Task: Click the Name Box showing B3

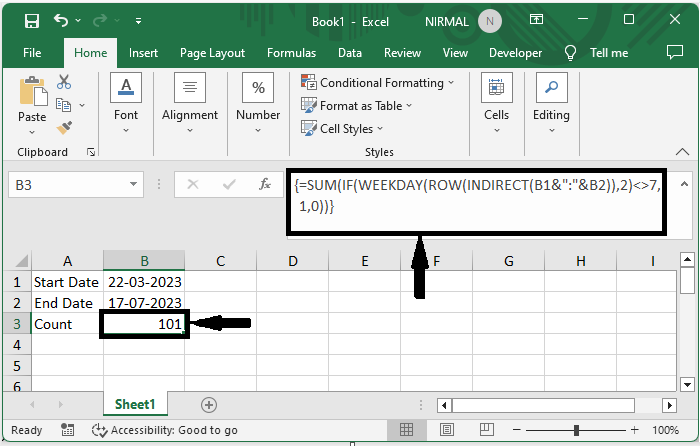Action: [x=67, y=184]
